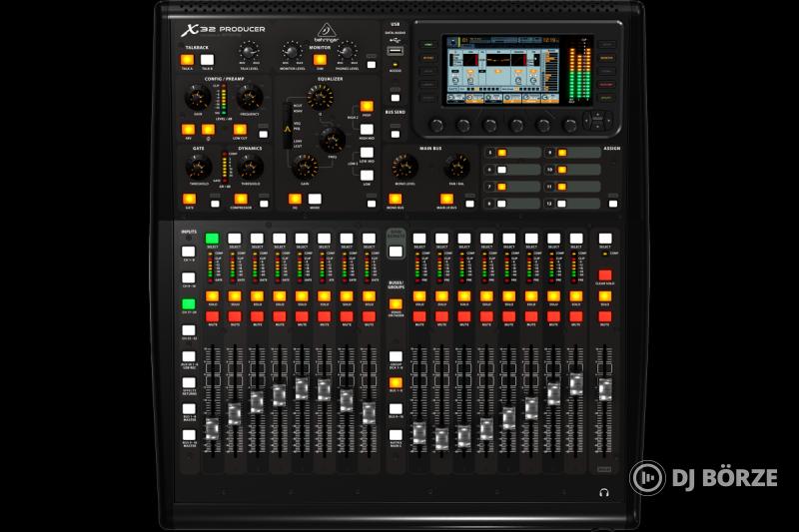Select the GROUP DCA 1-8 layer
Image resolution: width=799 pixels, height=532 pixels.
click(x=396, y=356)
